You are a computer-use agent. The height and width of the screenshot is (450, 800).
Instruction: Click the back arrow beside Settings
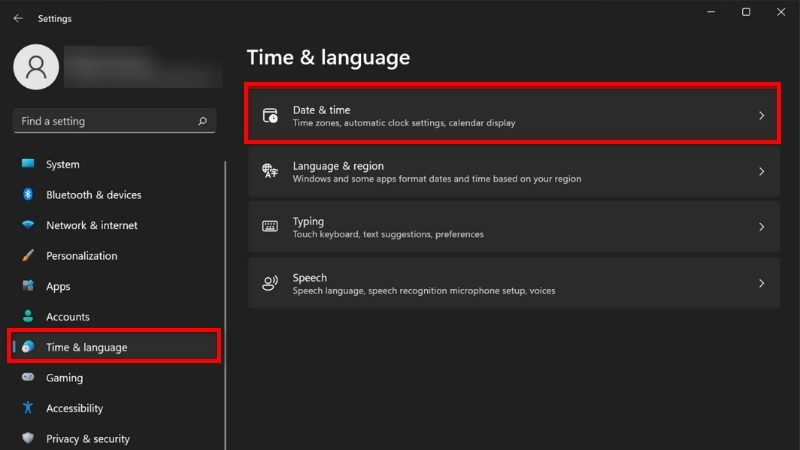pos(18,18)
